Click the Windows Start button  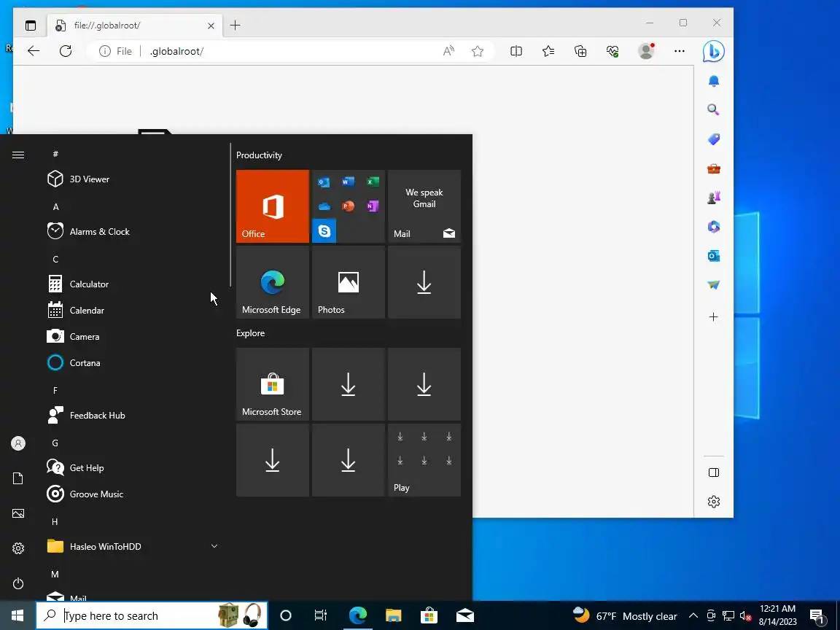17,615
